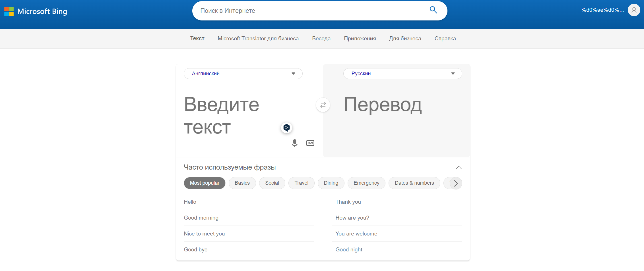The image size is (644, 271).
Task: Go to the Беседа tab
Action: pyautogui.click(x=321, y=39)
